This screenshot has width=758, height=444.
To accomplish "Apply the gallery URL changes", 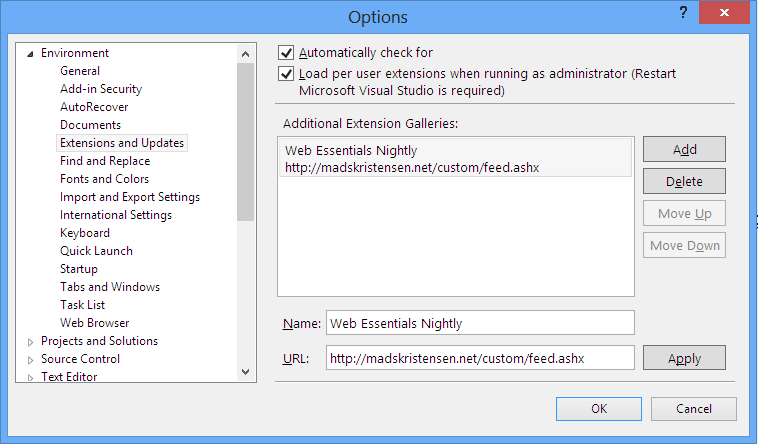I will 684,358.
